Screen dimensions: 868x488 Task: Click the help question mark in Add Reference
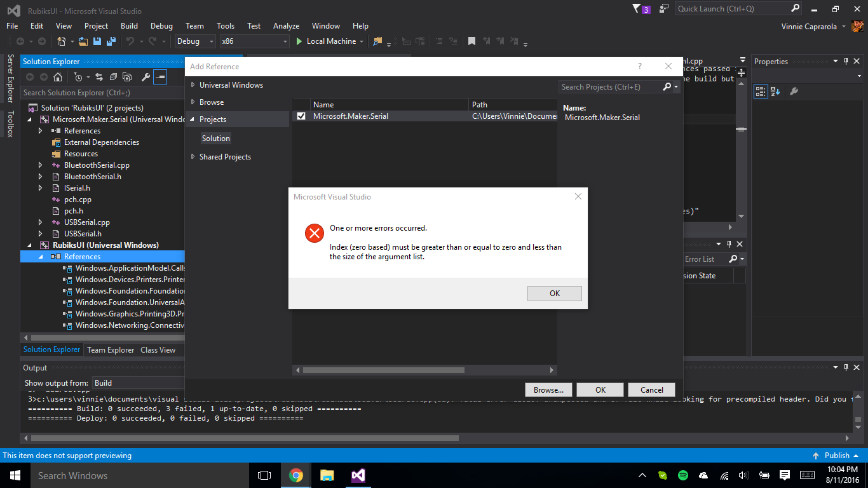pos(640,67)
